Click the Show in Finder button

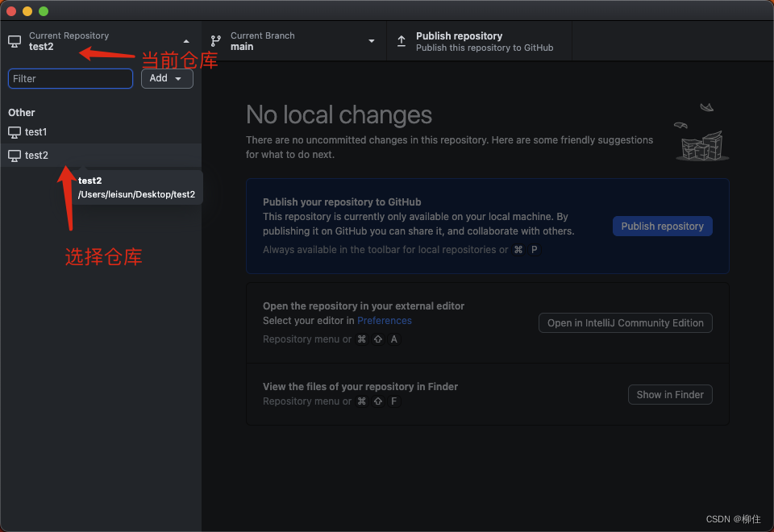(670, 394)
